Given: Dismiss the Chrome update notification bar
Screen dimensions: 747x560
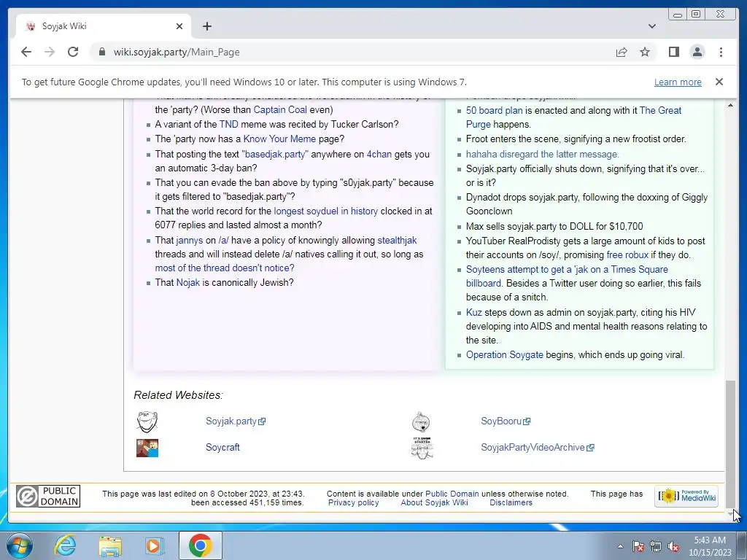Looking at the screenshot, I should pos(719,82).
